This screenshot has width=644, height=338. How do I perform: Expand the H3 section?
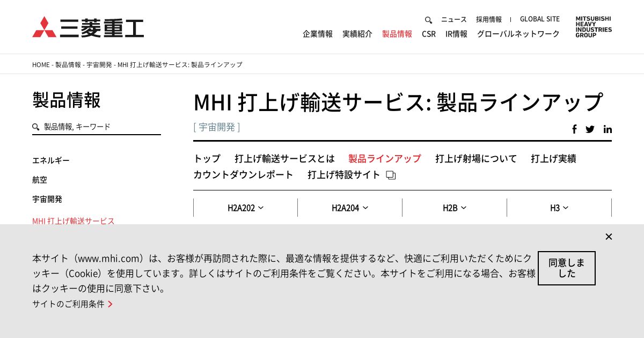tap(559, 208)
